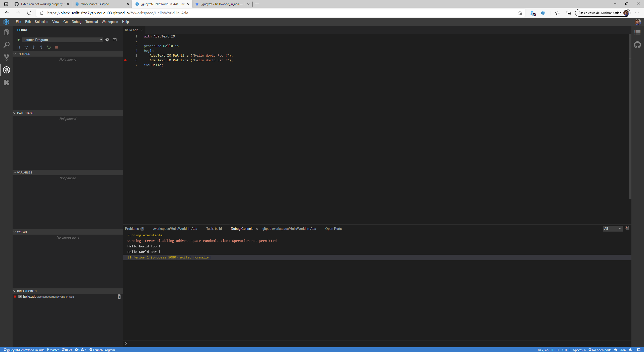Open the GitHub icon in the right sidebar
Image resolution: width=644 pixels, height=352 pixels.
point(637,45)
